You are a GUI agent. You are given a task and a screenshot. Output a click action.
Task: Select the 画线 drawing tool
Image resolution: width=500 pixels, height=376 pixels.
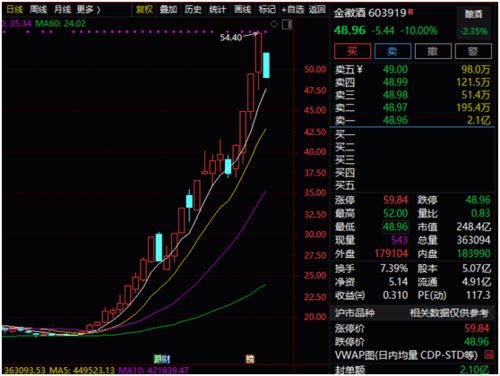[x=242, y=9]
